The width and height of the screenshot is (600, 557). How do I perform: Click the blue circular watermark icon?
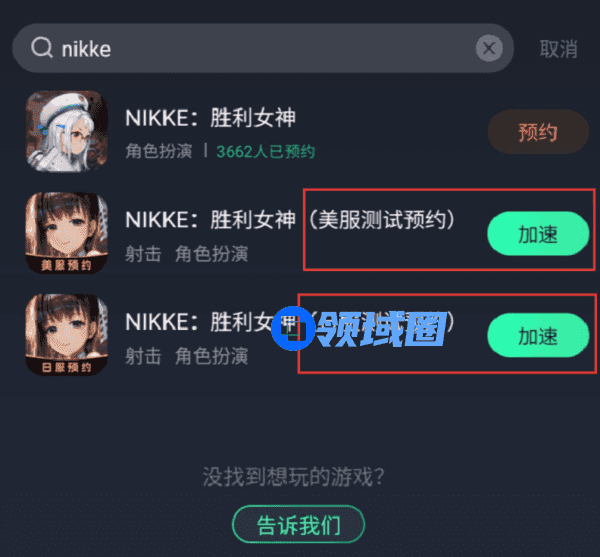coord(293,328)
